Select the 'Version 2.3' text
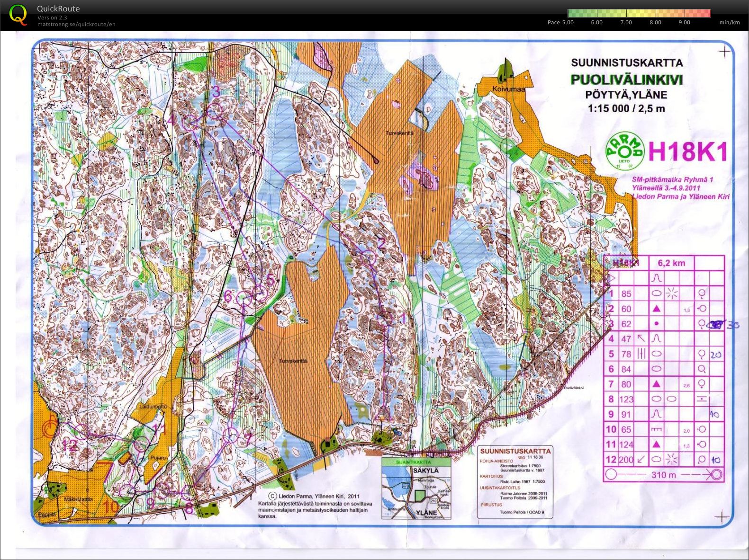 [52, 18]
